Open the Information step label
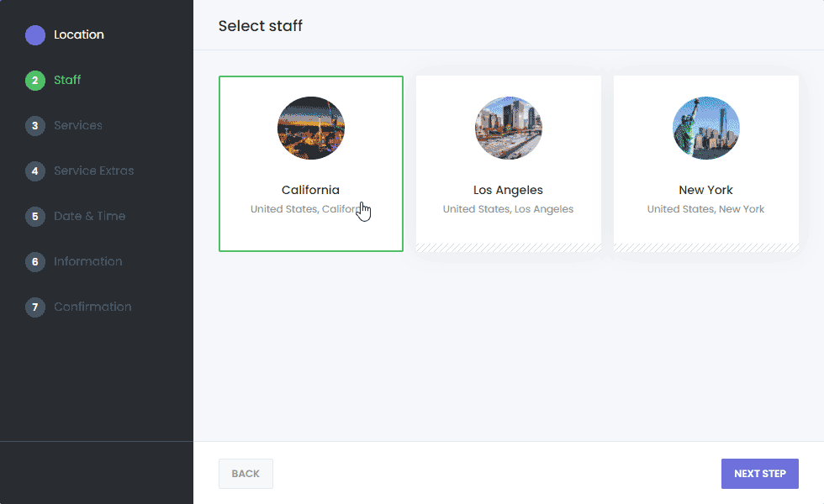Screen dimensions: 824x504 coord(88,261)
